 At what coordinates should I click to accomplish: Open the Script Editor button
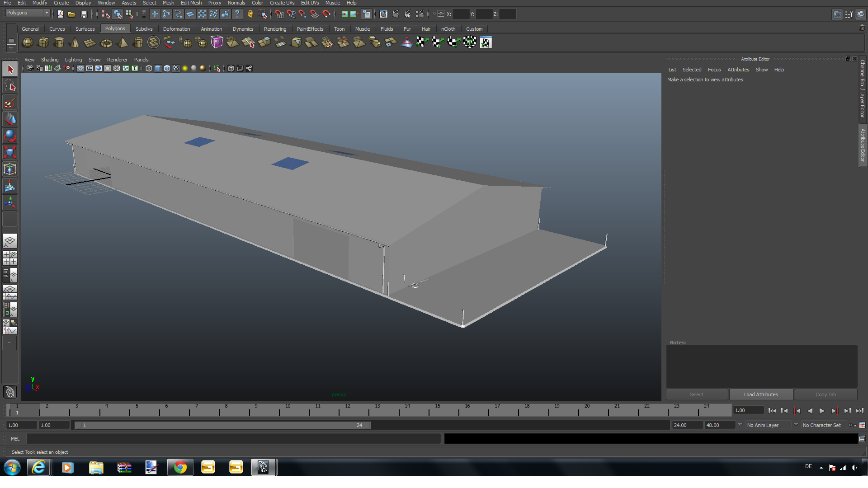862,439
